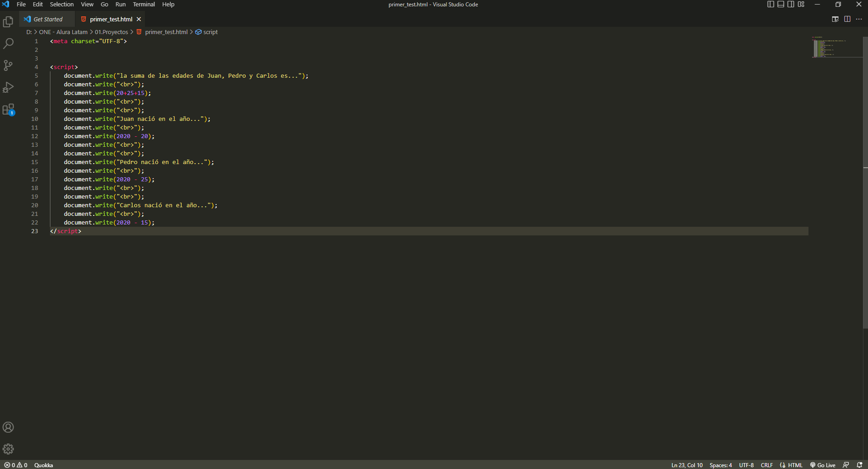Open the Run menu
This screenshot has height=469, width=868.
120,4
